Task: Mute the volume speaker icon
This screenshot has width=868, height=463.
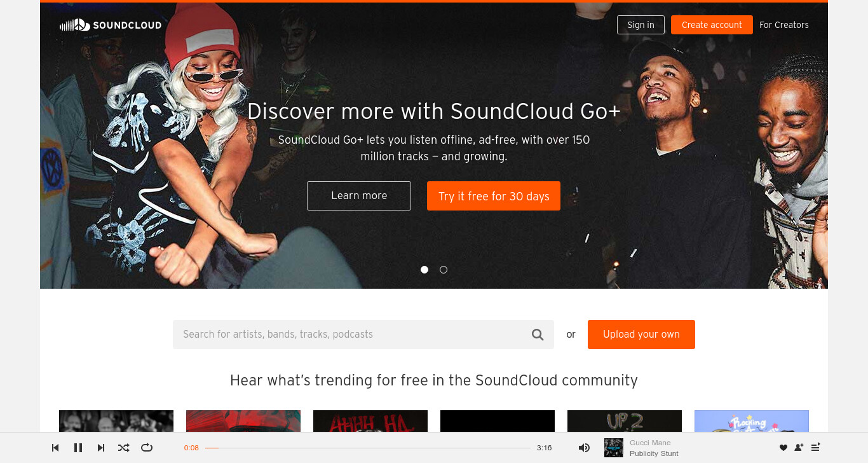Action: point(584,448)
